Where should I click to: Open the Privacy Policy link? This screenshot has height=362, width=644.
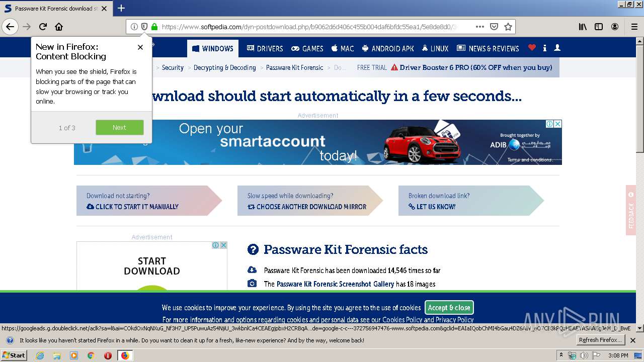(x=455, y=320)
